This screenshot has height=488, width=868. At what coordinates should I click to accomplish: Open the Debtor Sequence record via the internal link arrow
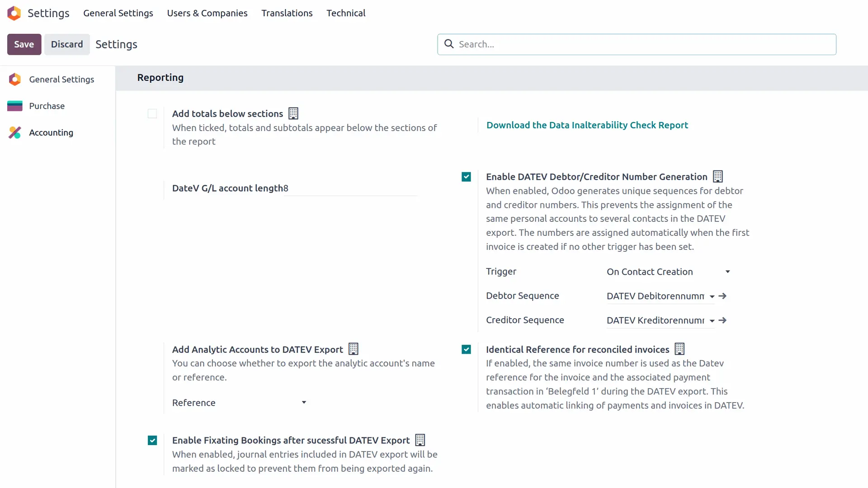click(722, 296)
